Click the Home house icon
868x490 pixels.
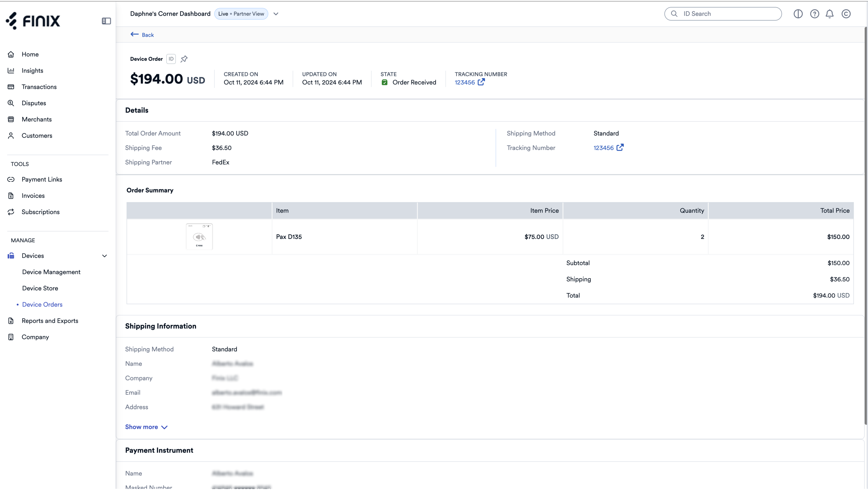pyautogui.click(x=11, y=54)
